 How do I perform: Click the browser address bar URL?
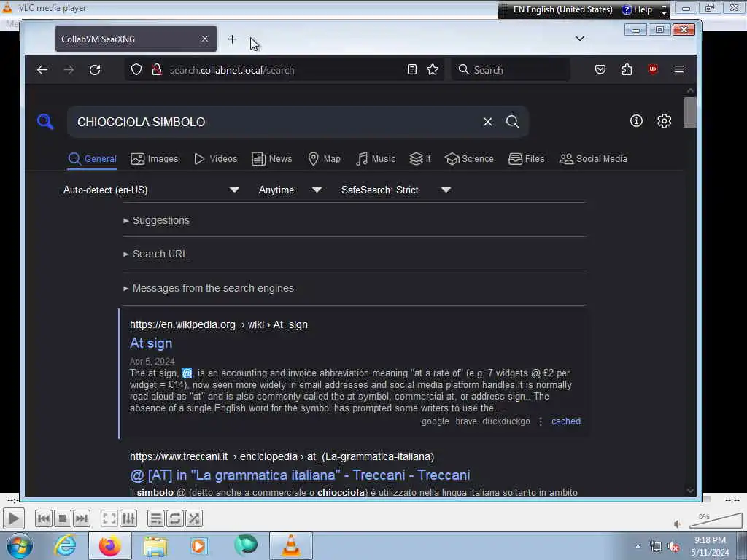click(x=233, y=70)
